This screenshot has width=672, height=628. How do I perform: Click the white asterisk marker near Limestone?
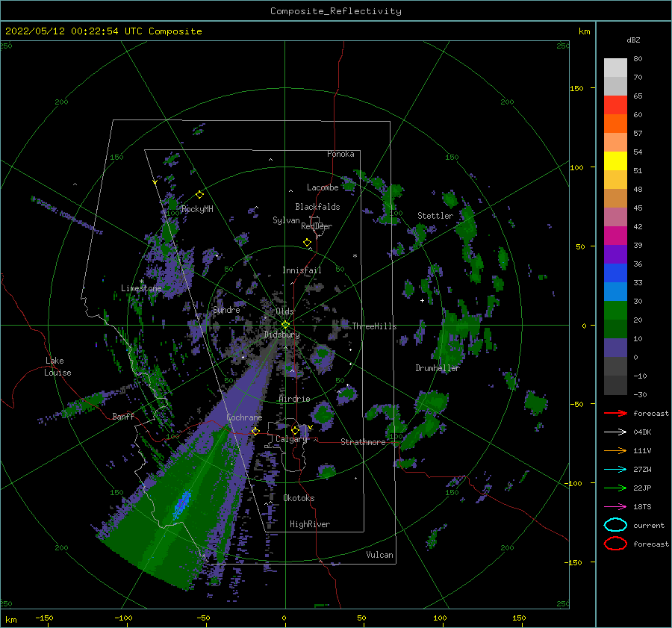(142, 282)
